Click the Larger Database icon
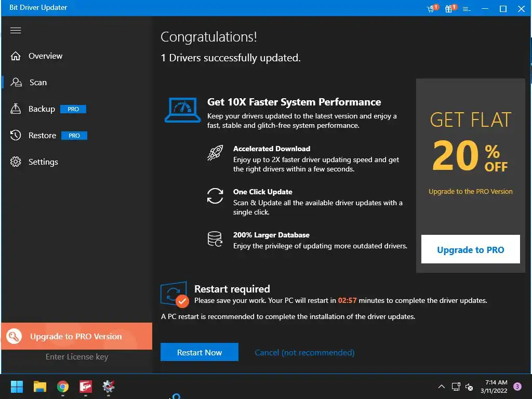 point(215,239)
